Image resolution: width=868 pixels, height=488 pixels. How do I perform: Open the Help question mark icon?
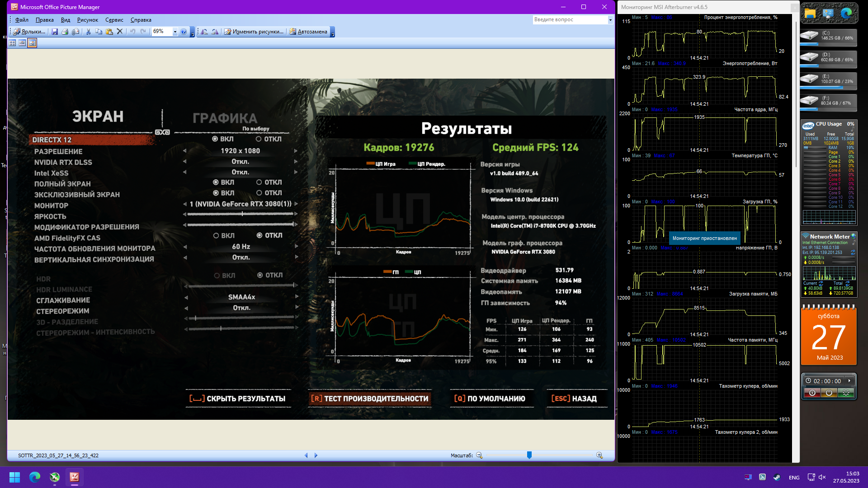point(184,32)
